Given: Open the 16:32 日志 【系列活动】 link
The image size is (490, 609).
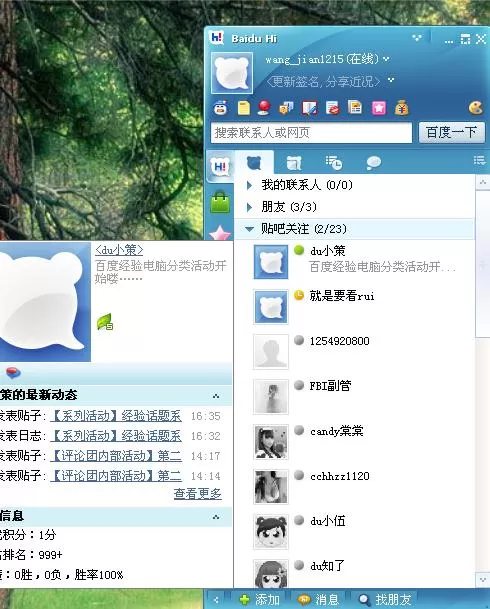Looking at the screenshot, I should [x=116, y=436].
